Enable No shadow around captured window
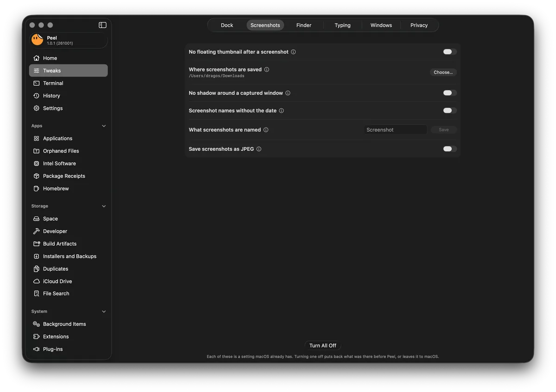Viewport: 556px width, 392px height. tap(450, 93)
